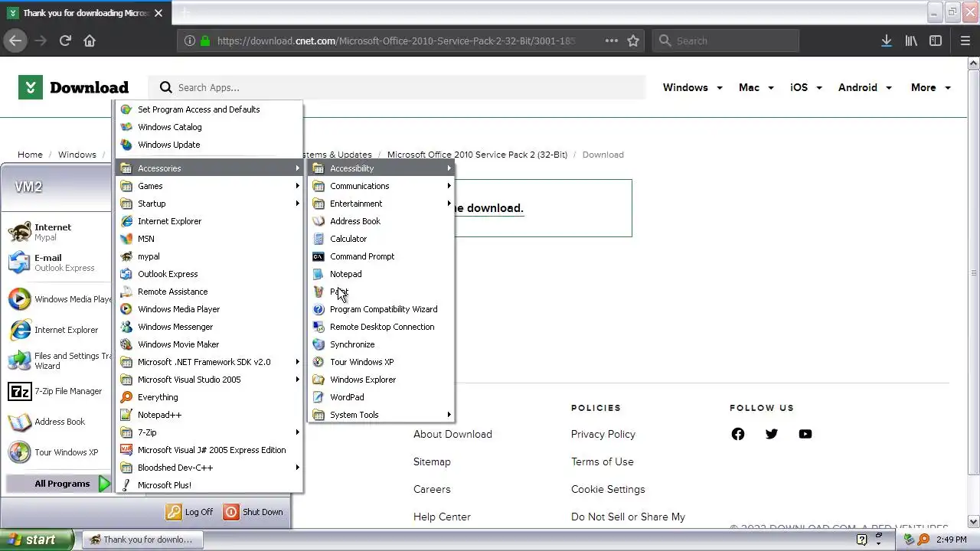Click the Internet Explorer icon in All Programs
This screenshot has height=551, width=980.
pos(126,221)
